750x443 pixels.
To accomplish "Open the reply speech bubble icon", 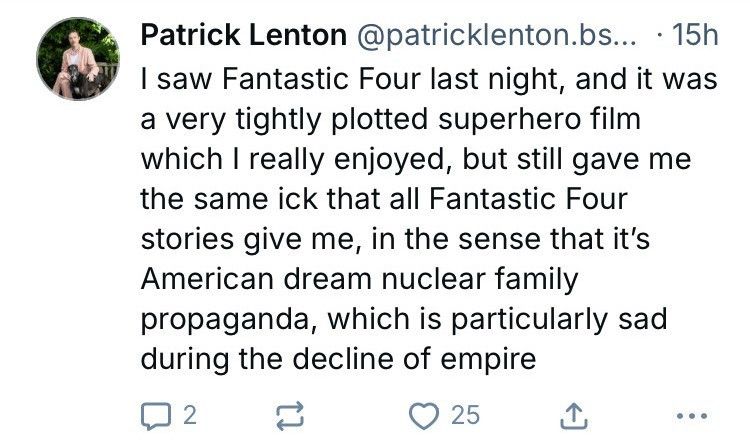I will coord(155,416).
